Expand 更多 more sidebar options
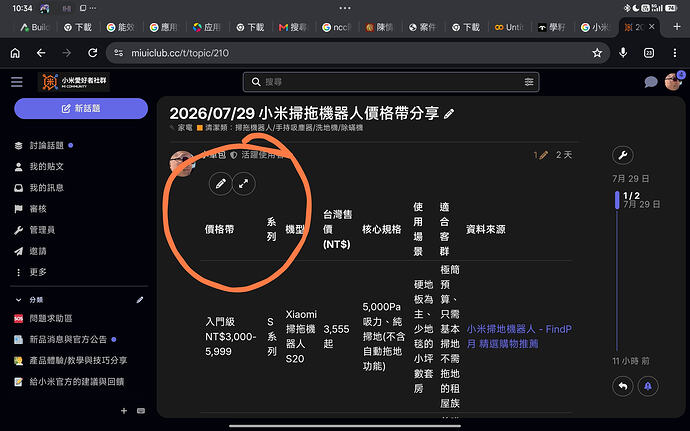The width and height of the screenshot is (690, 431). click(x=38, y=272)
